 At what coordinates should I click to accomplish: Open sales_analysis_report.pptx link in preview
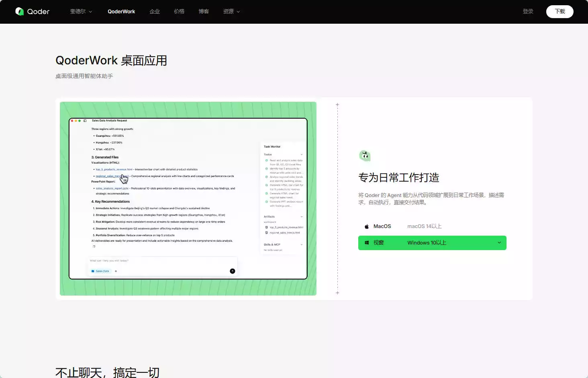(x=112, y=188)
